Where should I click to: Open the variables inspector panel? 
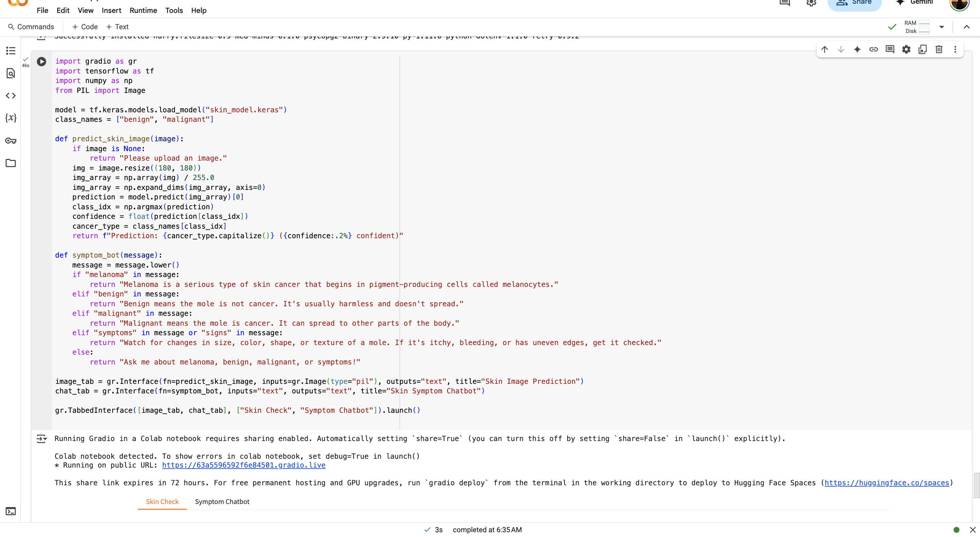pyautogui.click(x=11, y=118)
